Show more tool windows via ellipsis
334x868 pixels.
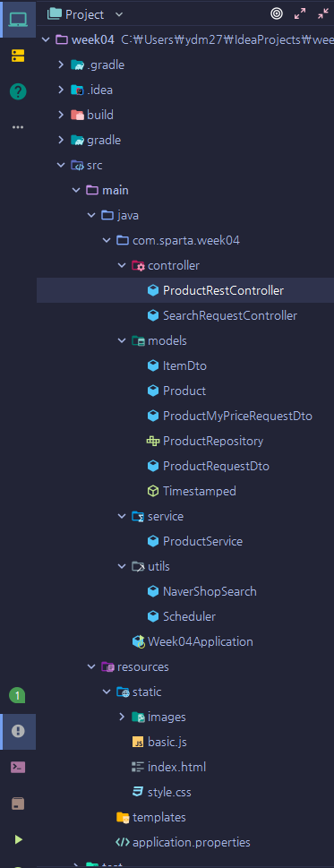pyautogui.click(x=18, y=127)
